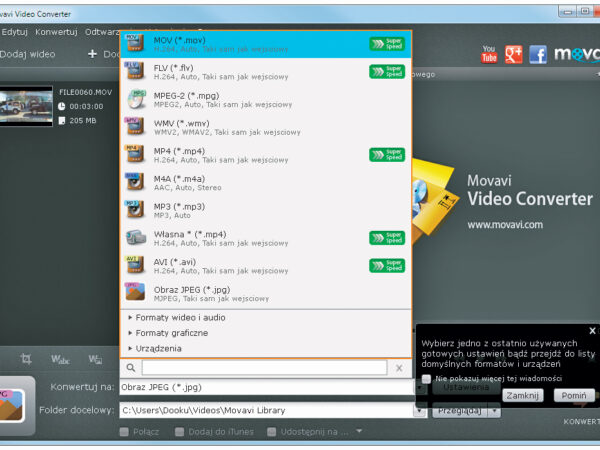
Task: Expand the Urządzenia category
Action: (158, 348)
